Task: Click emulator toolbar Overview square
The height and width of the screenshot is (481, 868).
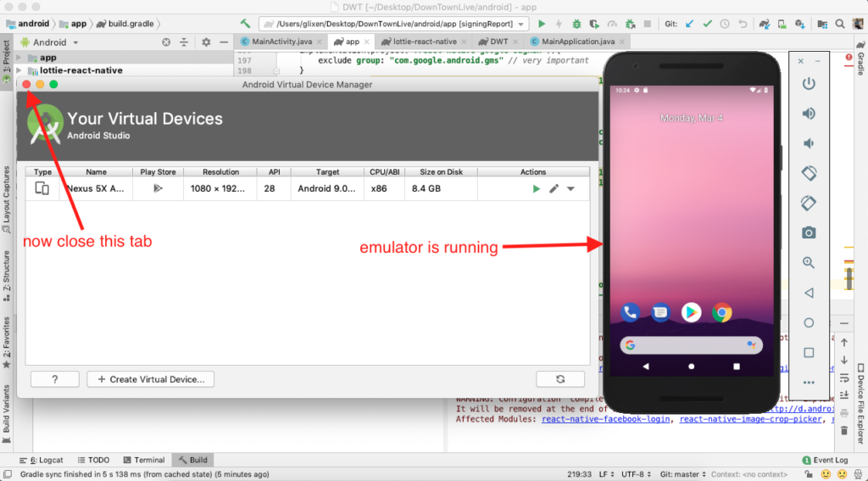Action: tap(809, 352)
